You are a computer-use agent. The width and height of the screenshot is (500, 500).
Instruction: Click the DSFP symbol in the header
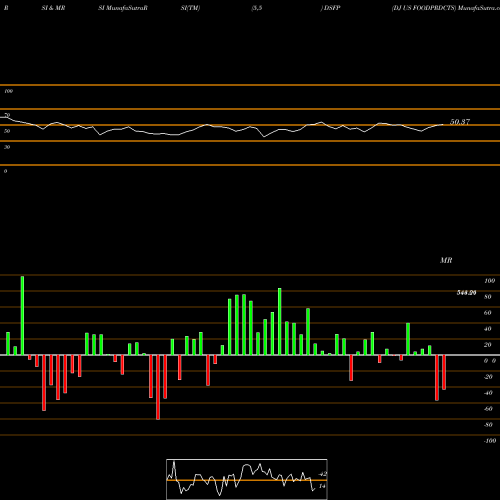[332, 8]
